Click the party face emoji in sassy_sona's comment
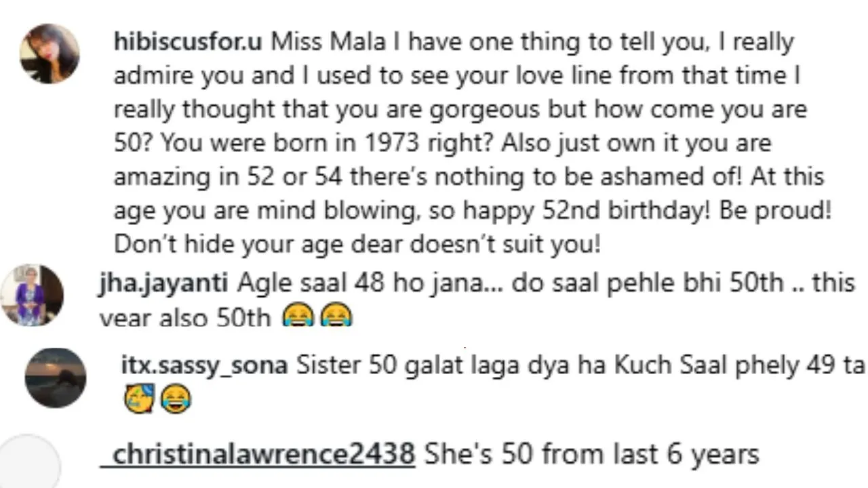This screenshot has height=488, width=868. (140, 399)
